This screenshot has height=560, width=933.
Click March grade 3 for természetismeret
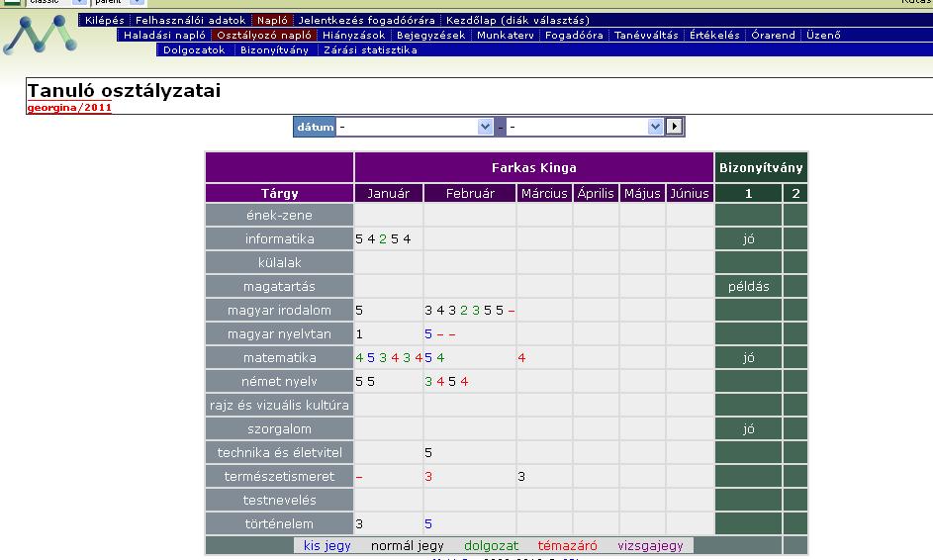click(x=521, y=477)
